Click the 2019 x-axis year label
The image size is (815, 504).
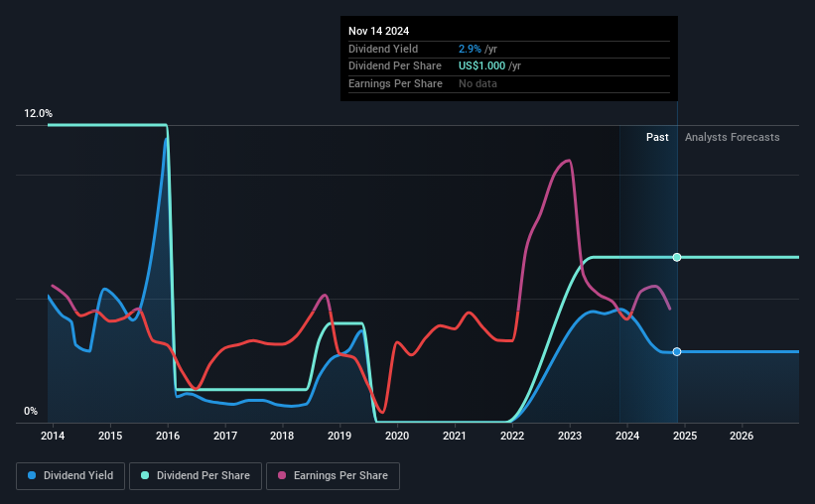click(340, 436)
